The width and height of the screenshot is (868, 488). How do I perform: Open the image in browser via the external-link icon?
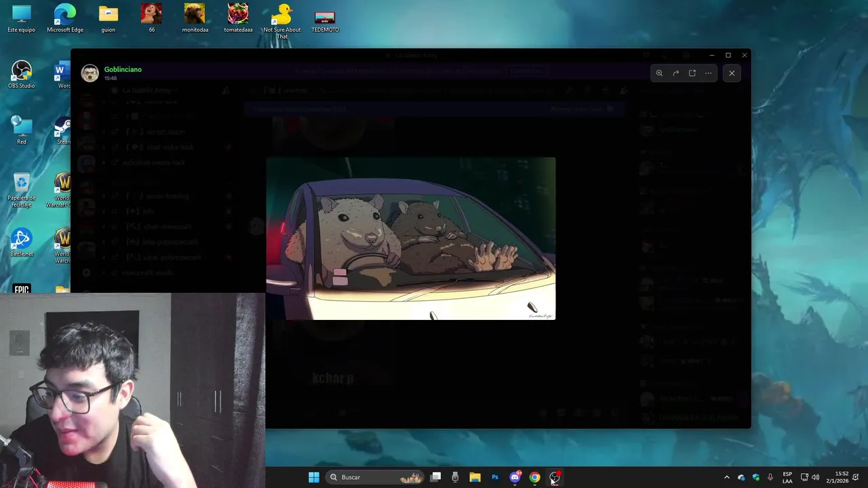692,73
